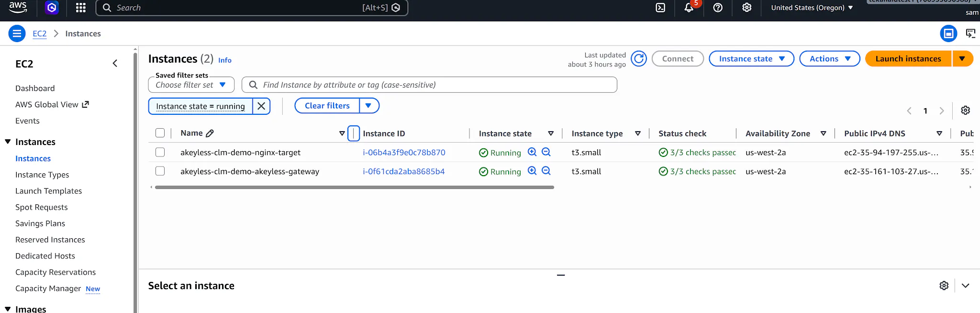
Task: Open Savings Plans in the sidebar
Action: point(40,224)
